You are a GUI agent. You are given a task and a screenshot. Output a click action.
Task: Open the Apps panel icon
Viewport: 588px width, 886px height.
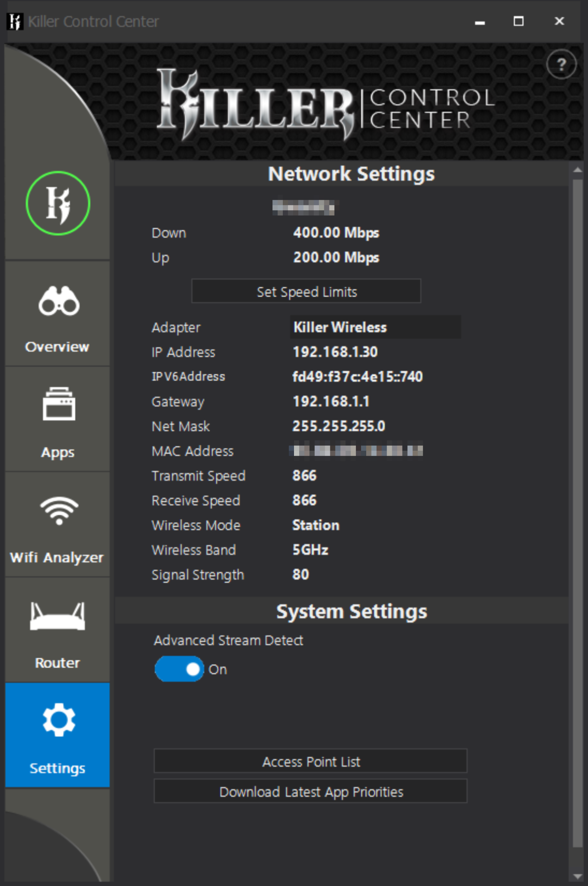[x=59, y=404]
